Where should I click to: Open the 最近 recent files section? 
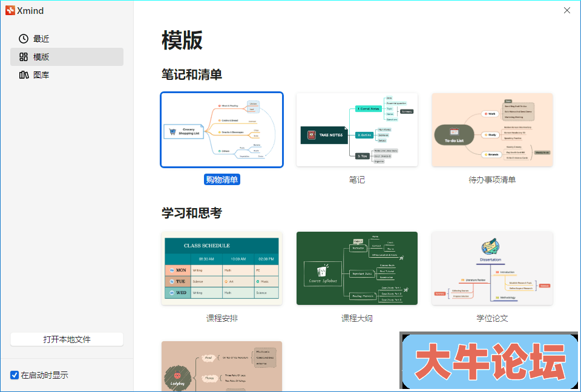(x=67, y=39)
